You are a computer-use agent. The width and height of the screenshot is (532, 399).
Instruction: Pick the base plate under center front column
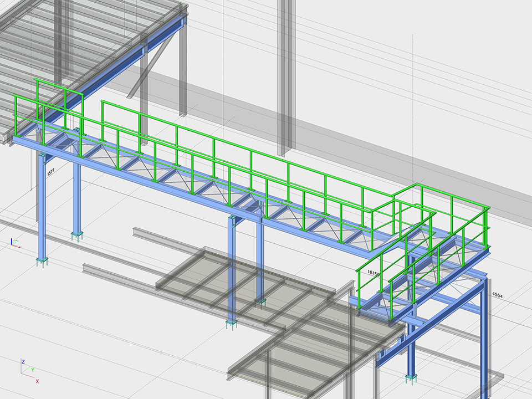pyautogui.click(x=232, y=324)
